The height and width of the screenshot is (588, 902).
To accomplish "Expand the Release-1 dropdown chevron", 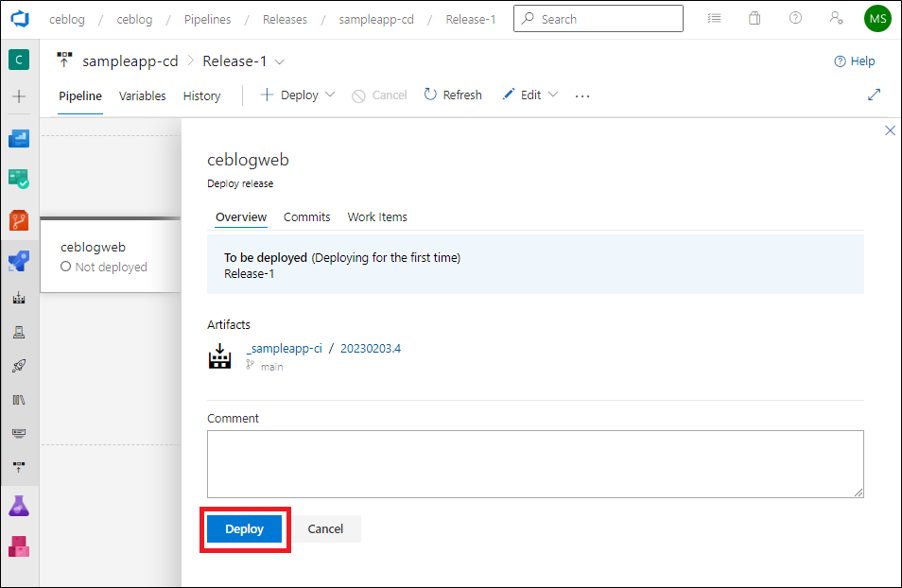I will [280, 61].
